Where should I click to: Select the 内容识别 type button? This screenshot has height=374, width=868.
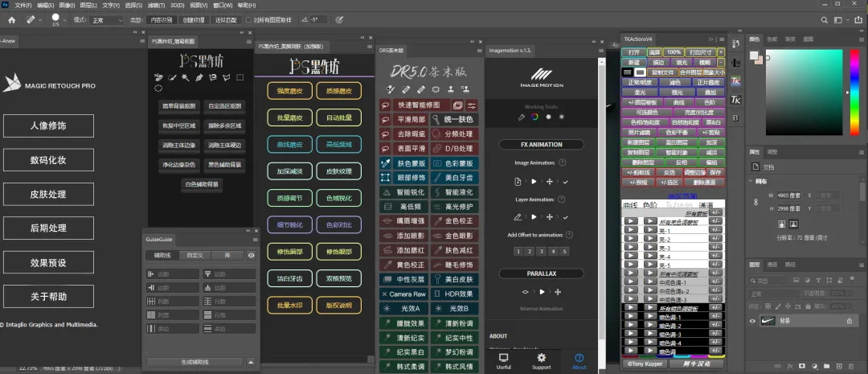point(161,20)
